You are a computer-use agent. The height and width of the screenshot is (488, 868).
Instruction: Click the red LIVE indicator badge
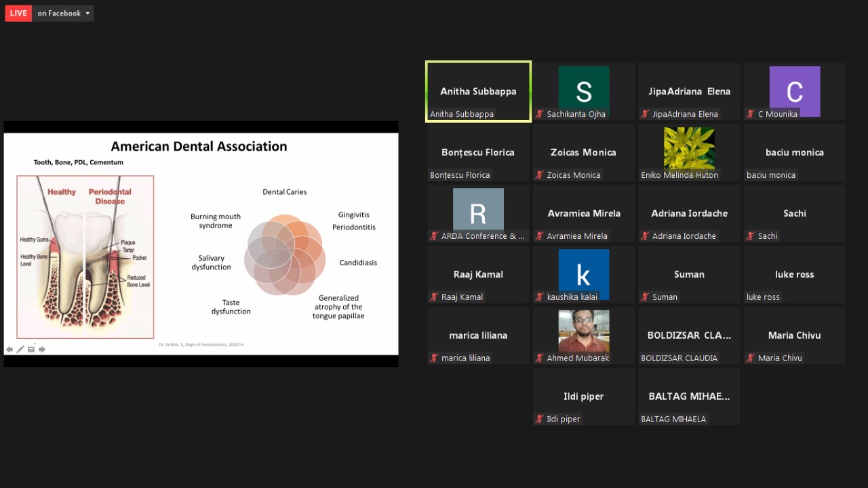coord(18,13)
